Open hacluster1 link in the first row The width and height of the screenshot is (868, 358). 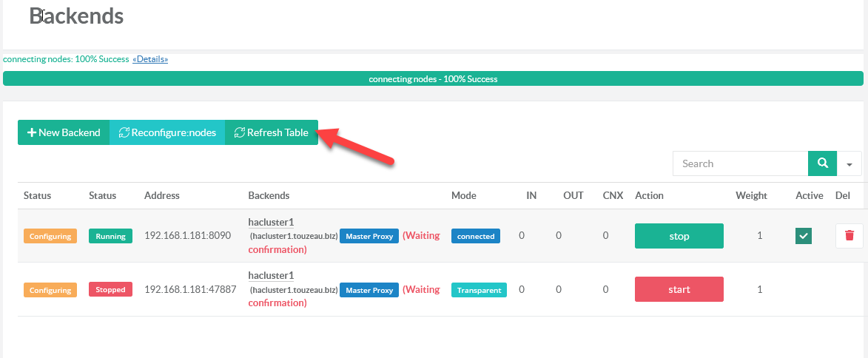271,222
